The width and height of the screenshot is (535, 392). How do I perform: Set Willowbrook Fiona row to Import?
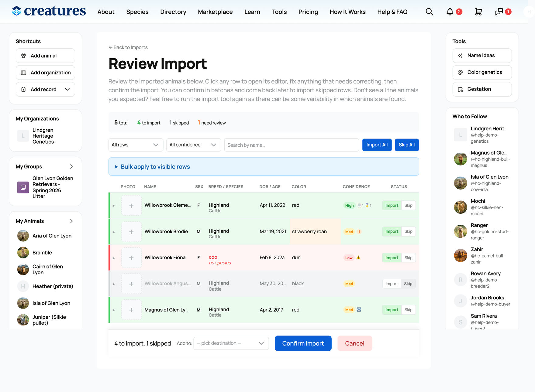pyautogui.click(x=392, y=258)
